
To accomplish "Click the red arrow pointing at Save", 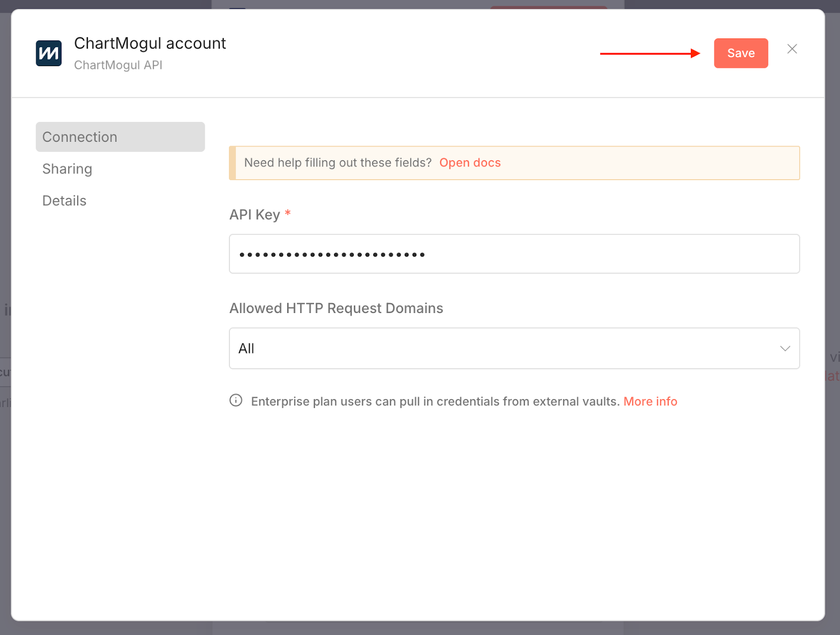I will pyautogui.click(x=651, y=53).
